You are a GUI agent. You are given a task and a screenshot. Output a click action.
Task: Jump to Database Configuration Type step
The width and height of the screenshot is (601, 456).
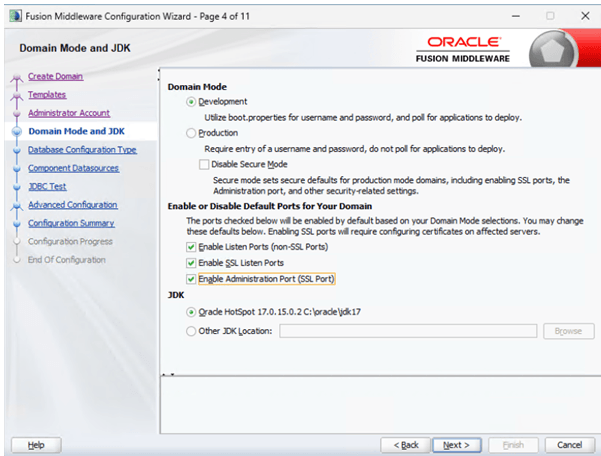tap(82, 150)
